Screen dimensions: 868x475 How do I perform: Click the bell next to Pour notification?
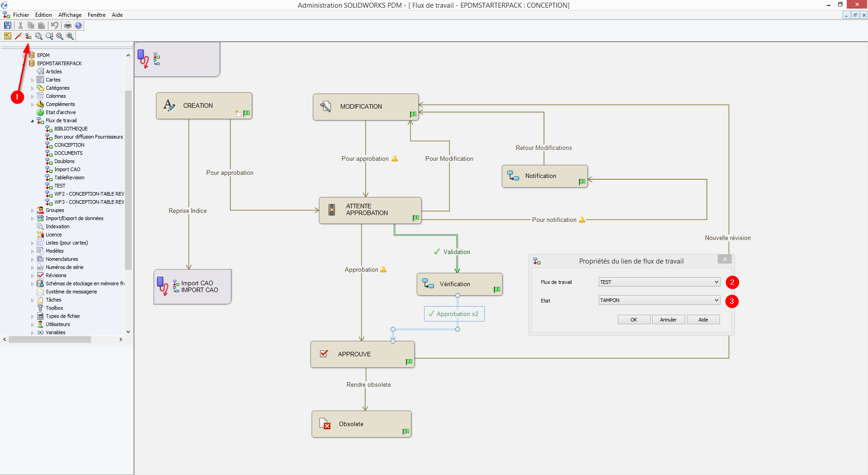point(582,220)
